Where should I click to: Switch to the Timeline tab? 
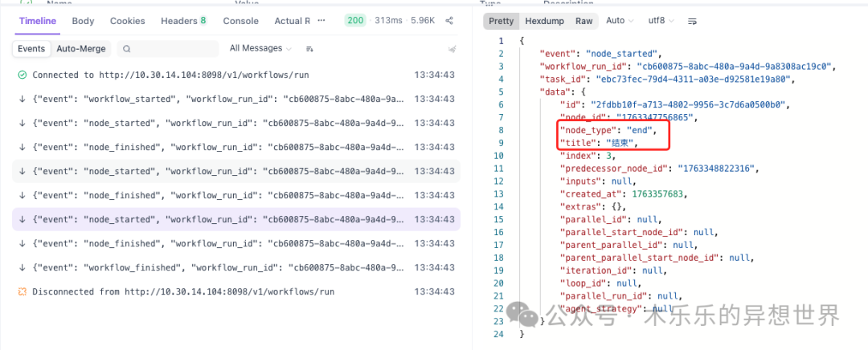(x=38, y=21)
